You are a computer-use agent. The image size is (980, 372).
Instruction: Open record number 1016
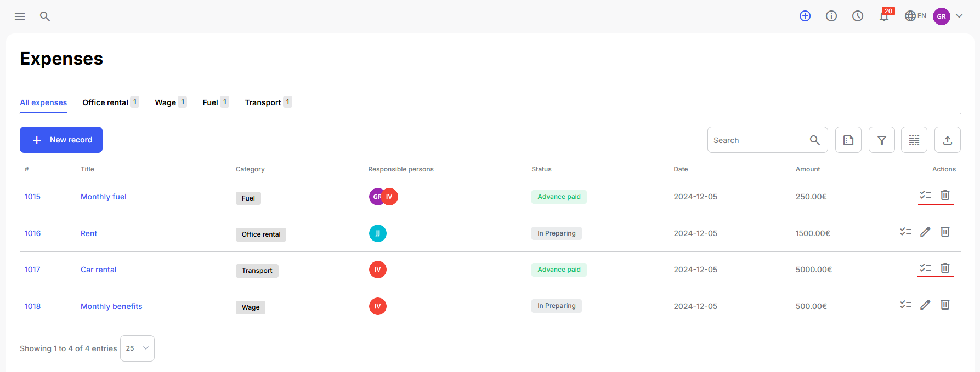tap(32, 233)
